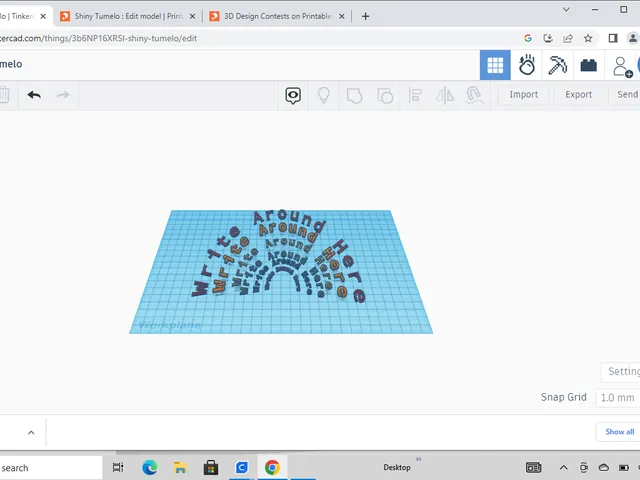Open a new browser tab with plus
Image resolution: width=640 pixels, height=480 pixels.
[x=365, y=16]
